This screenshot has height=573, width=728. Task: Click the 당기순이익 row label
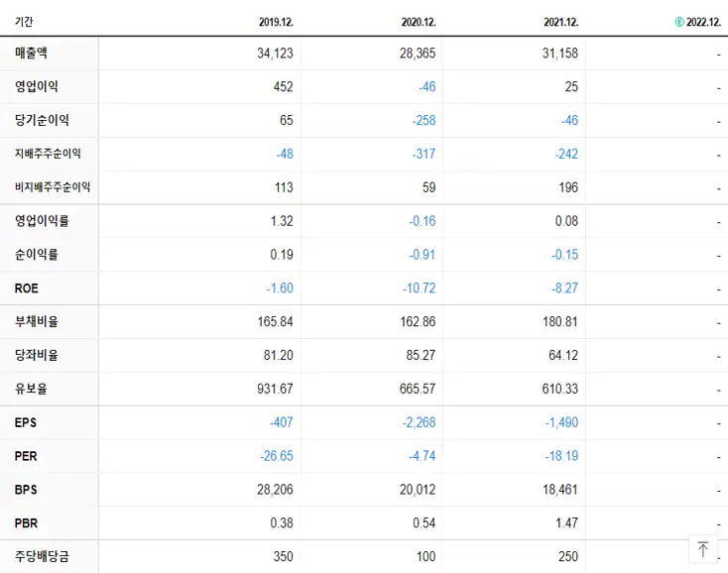(42, 120)
